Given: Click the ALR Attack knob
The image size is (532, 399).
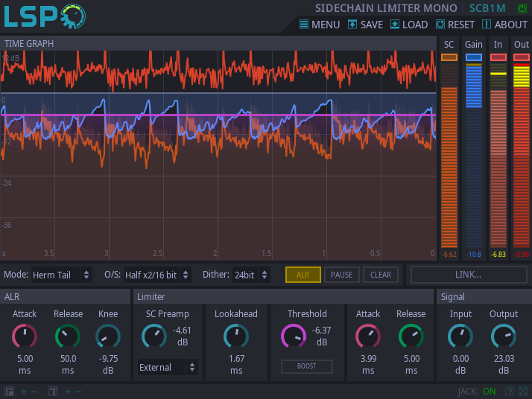Looking at the screenshot, I should click(25, 336).
